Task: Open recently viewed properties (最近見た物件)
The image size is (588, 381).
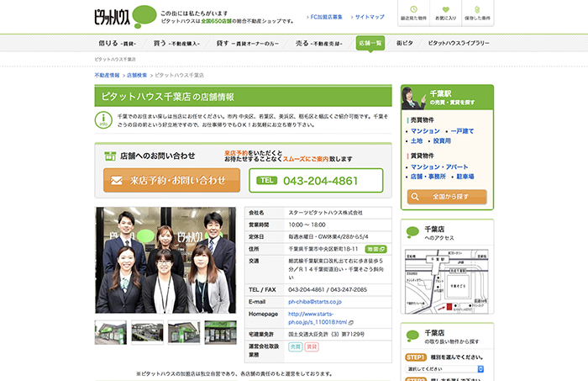Action: tap(413, 12)
